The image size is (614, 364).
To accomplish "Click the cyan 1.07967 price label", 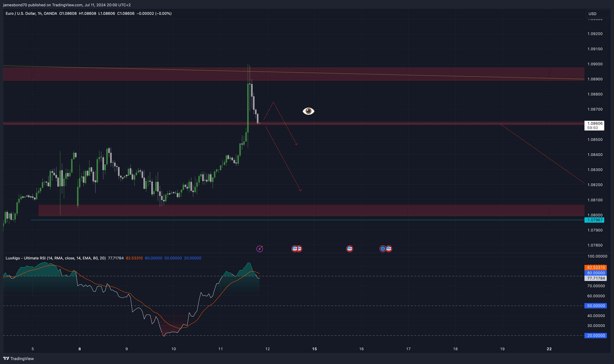I will tap(594, 220).
